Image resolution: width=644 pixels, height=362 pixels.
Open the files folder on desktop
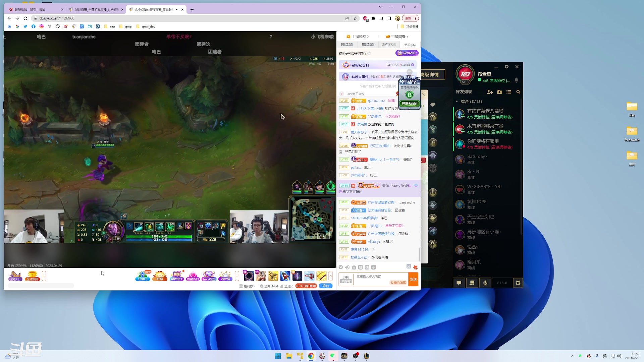(632, 109)
